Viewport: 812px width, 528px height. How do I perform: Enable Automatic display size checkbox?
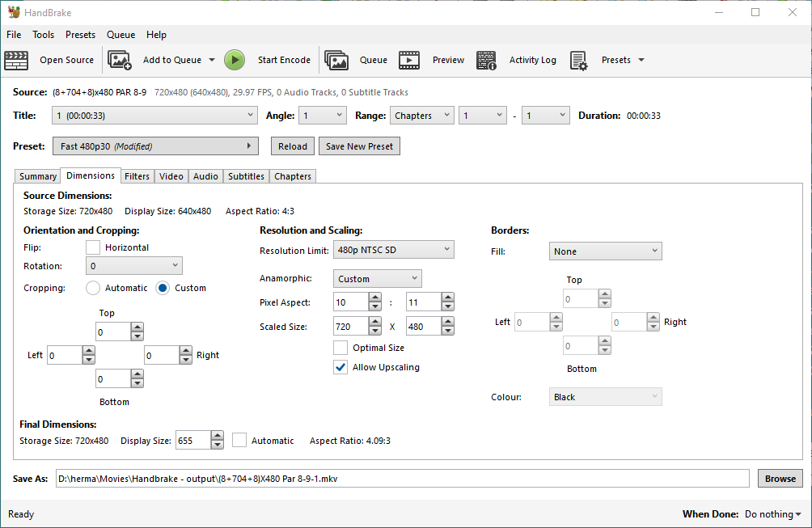[x=239, y=441]
